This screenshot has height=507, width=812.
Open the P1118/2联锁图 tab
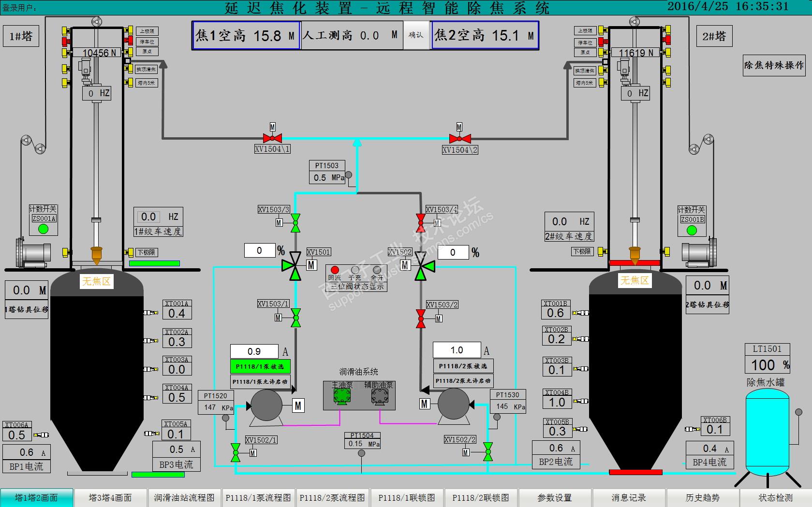(x=481, y=498)
